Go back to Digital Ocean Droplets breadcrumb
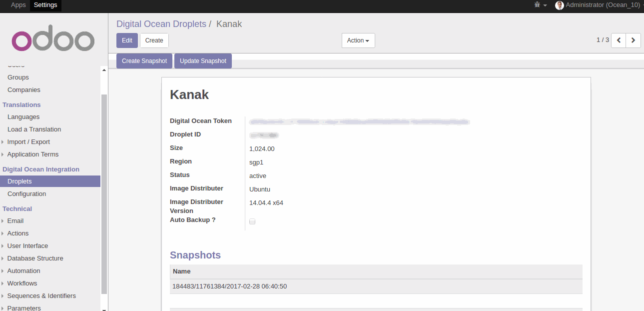644x311 pixels. tap(161, 24)
